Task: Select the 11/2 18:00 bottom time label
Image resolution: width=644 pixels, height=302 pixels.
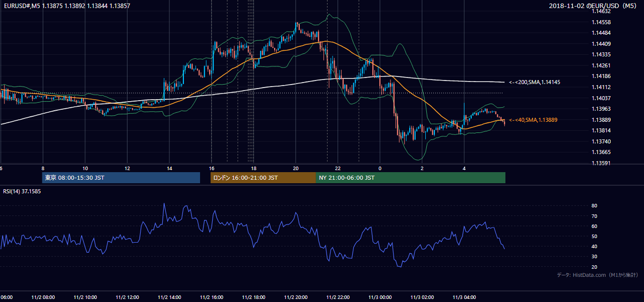Action: 253,297
